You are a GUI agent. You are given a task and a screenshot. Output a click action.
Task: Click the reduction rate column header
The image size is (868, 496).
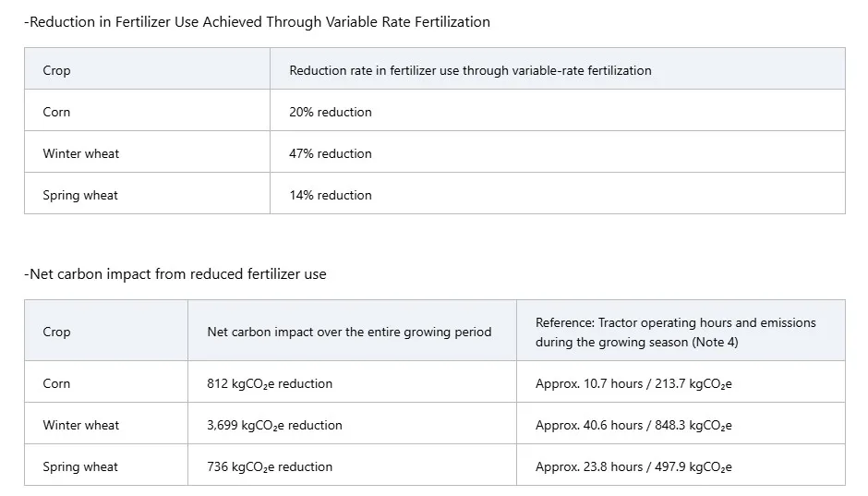coord(470,70)
